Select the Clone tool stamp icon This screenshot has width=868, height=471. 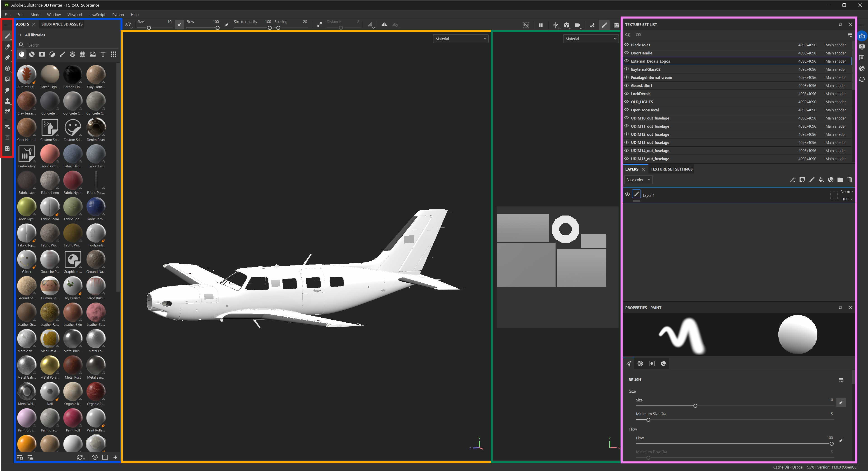pyautogui.click(x=7, y=101)
